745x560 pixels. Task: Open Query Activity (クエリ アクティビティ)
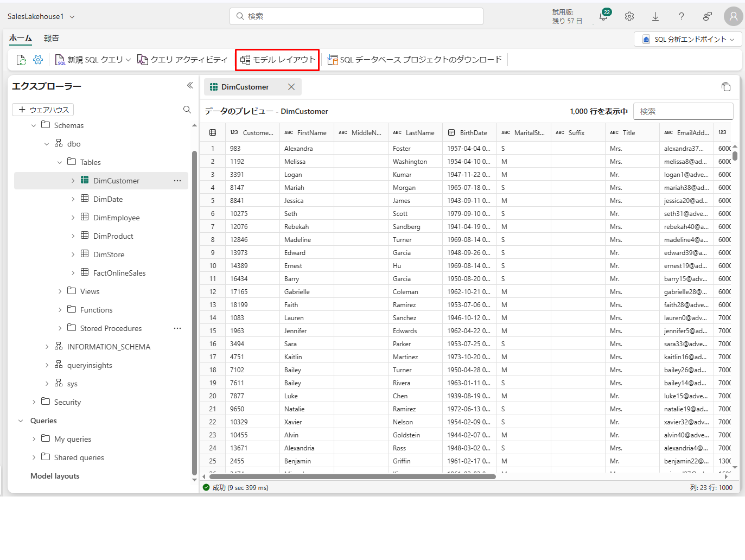tap(182, 60)
